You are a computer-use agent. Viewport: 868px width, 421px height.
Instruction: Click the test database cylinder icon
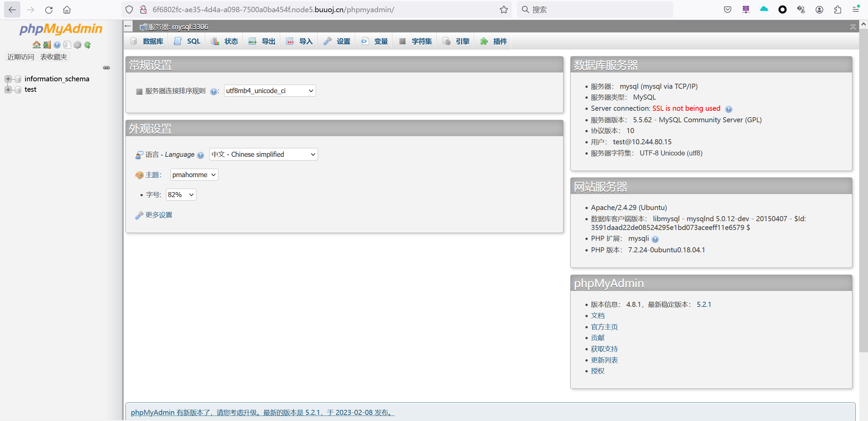18,90
